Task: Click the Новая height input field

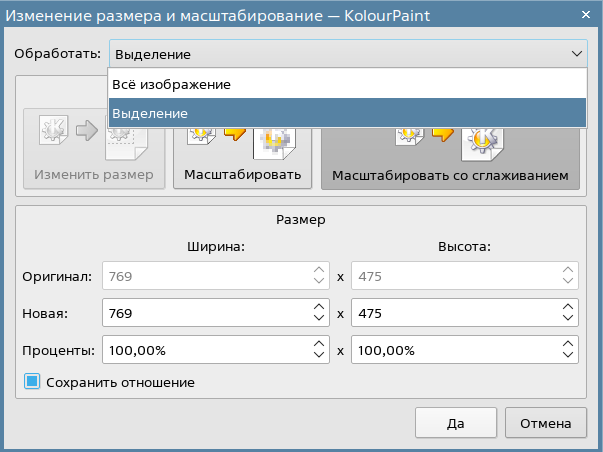Action: 454,313
